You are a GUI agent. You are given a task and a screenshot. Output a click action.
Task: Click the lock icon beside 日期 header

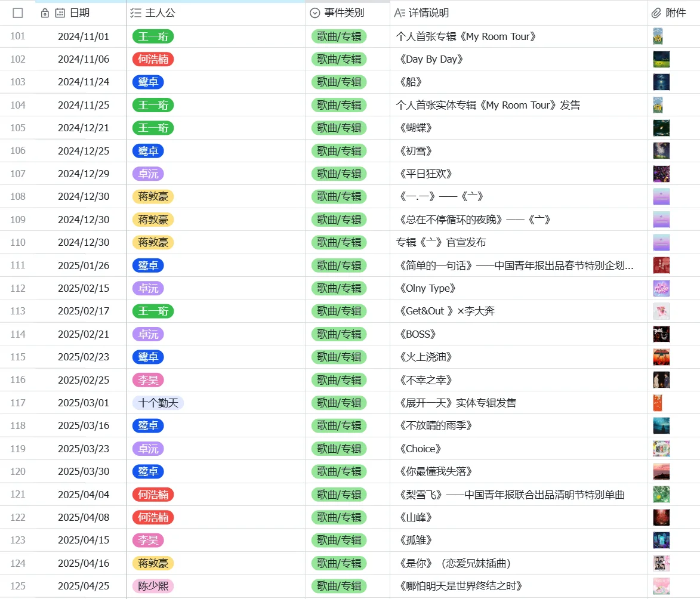click(x=45, y=13)
